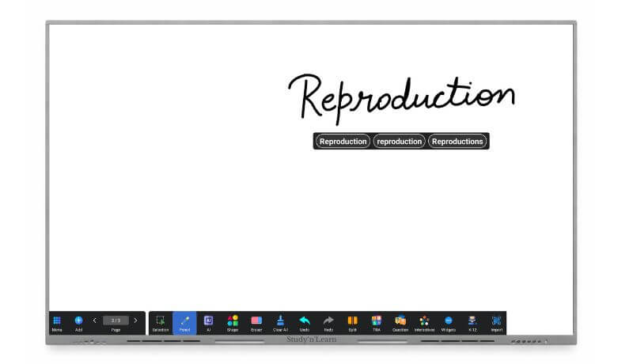Screen dimensions: 633x364
Task: Click the page number indicator
Action: pos(116,320)
